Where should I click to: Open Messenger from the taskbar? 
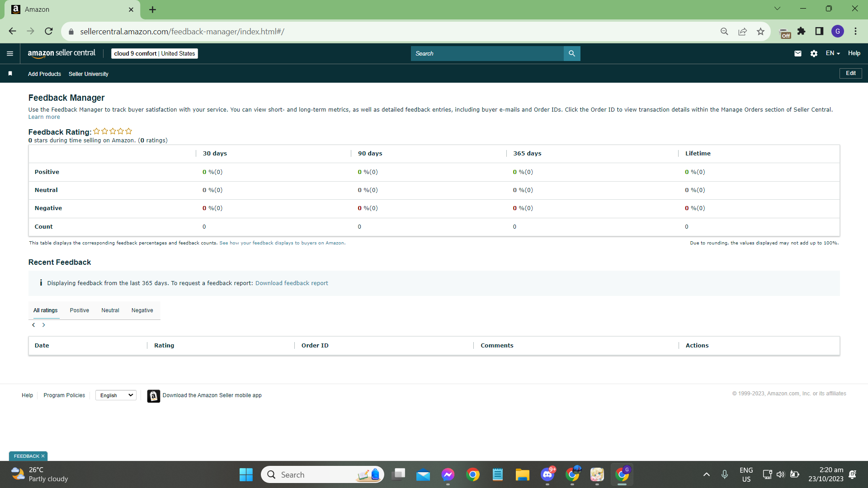pos(448,474)
